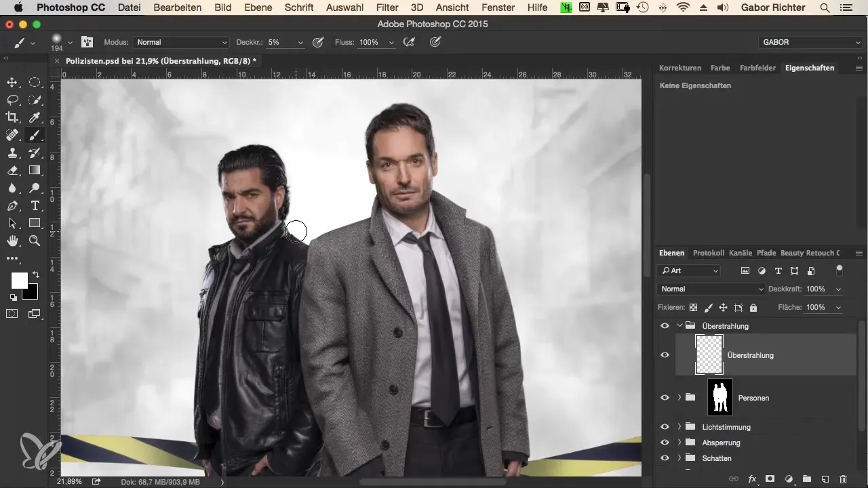Open the brush Modus dropdown
Image resolution: width=868 pixels, height=488 pixels.
pyautogui.click(x=181, y=42)
